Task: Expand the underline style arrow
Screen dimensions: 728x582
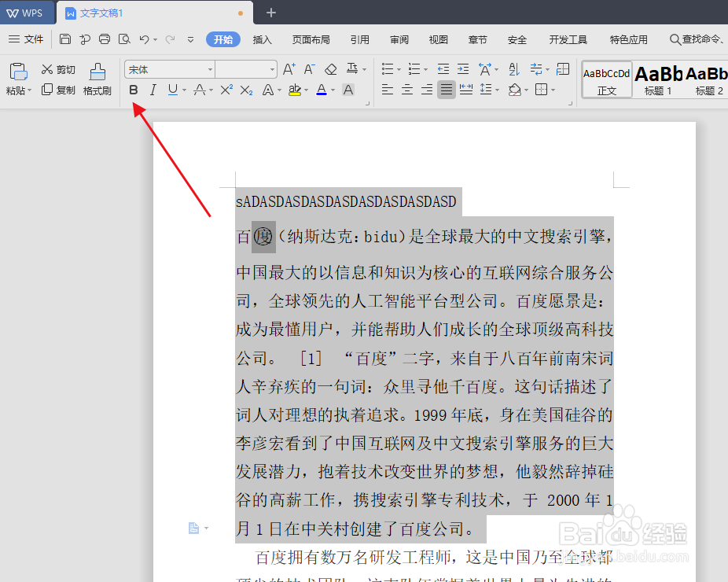Action: [184, 90]
